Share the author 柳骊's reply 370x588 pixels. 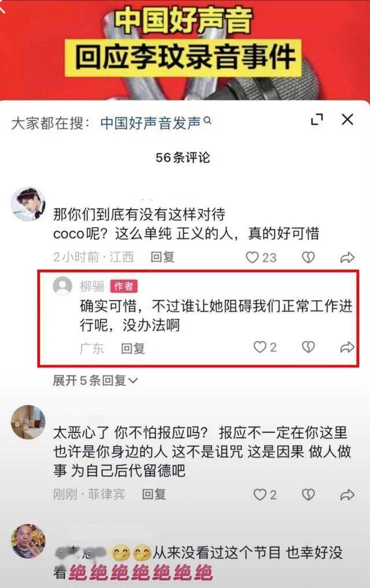347,347
